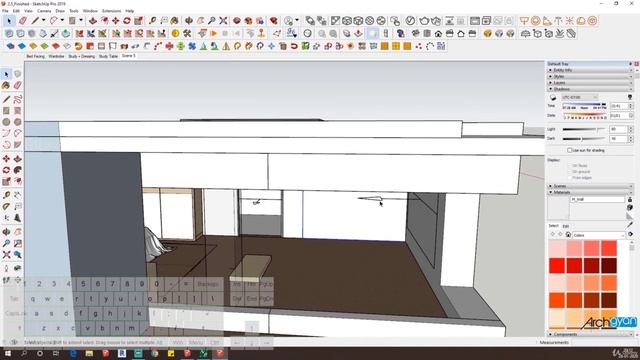
Task: Select the Push/Pull tool in top toolbar
Action: click(x=93, y=21)
